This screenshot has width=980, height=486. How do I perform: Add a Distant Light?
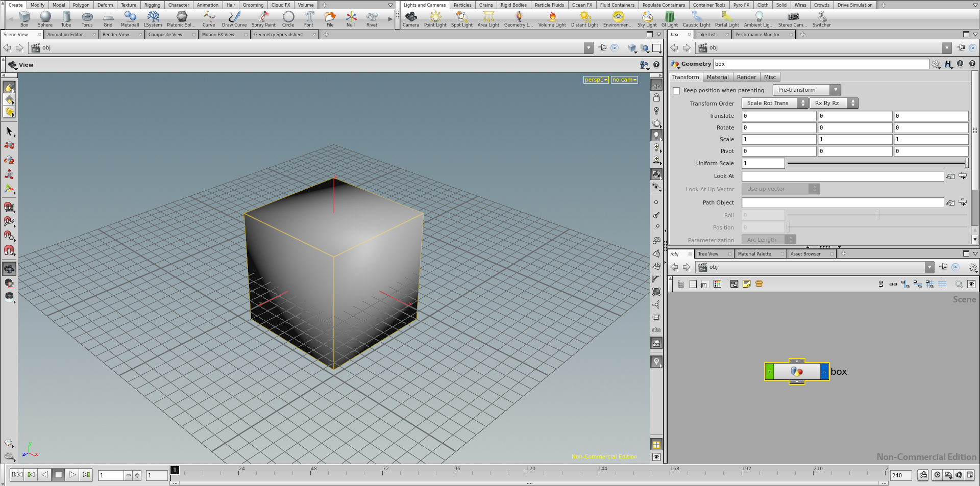point(585,19)
